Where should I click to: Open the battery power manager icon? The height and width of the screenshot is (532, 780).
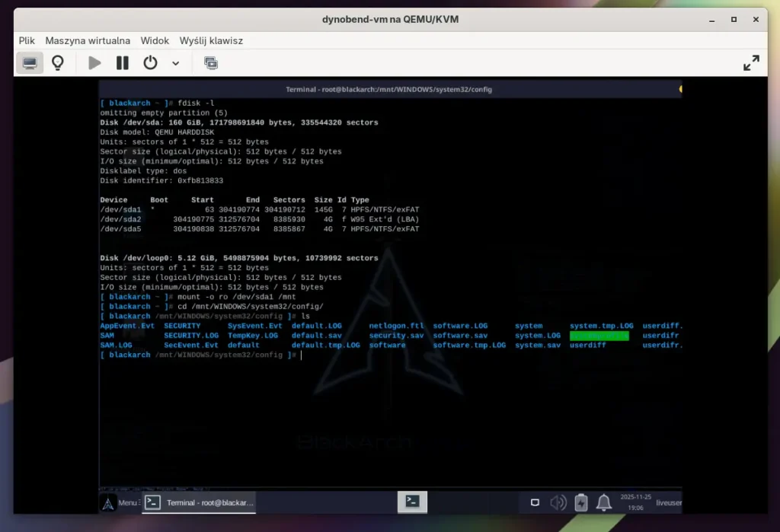pos(581,502)
